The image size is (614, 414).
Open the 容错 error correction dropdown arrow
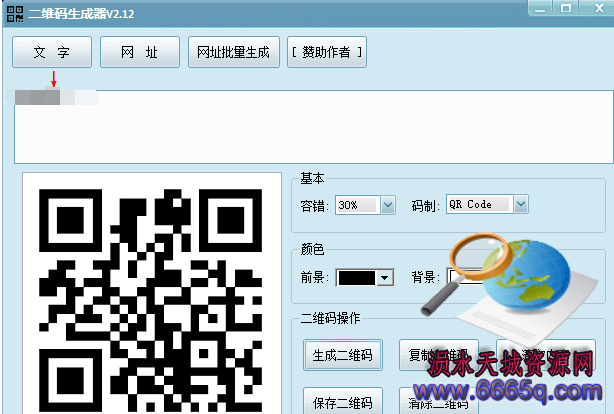tap(388, 205)
